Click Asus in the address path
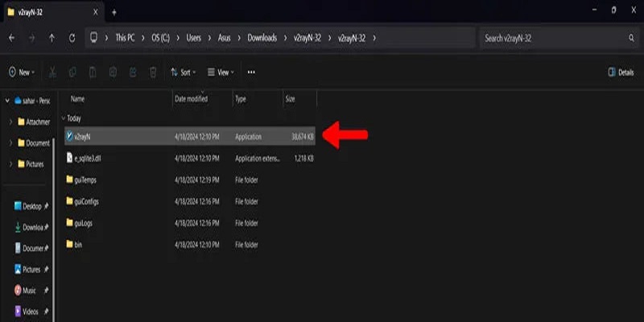Screen dimensions: 644x322 tap(225, 38)
